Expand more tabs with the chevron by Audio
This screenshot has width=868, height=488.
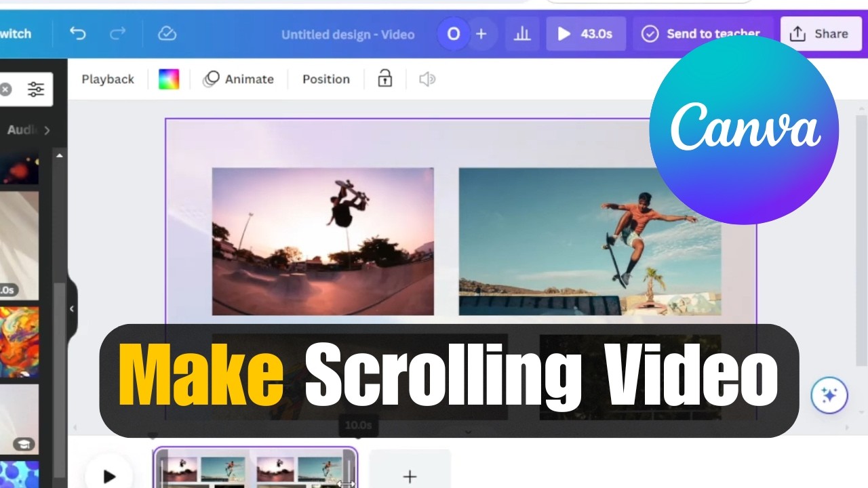(47, 130)
